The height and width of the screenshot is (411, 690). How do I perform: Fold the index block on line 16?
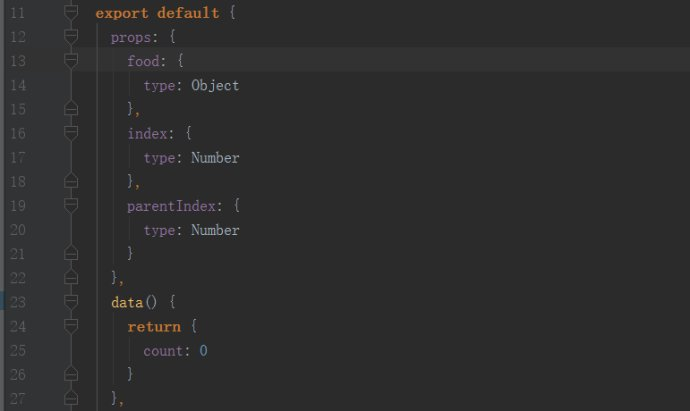70,133
